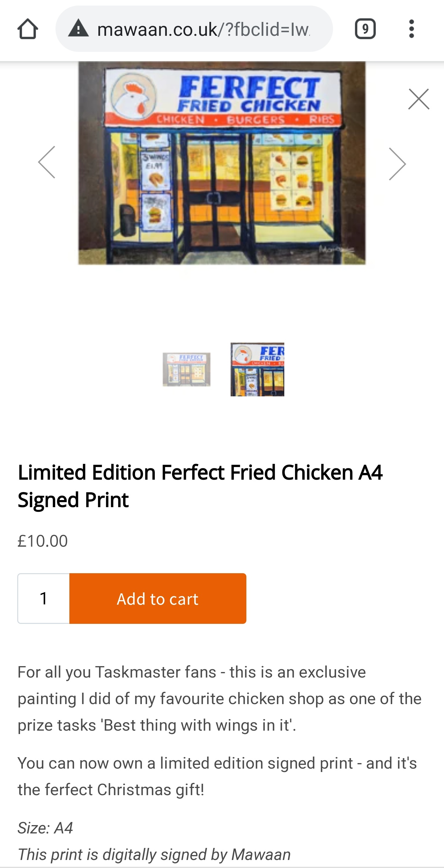Select the first faded shopfront thumbnail

coord(187,369)
